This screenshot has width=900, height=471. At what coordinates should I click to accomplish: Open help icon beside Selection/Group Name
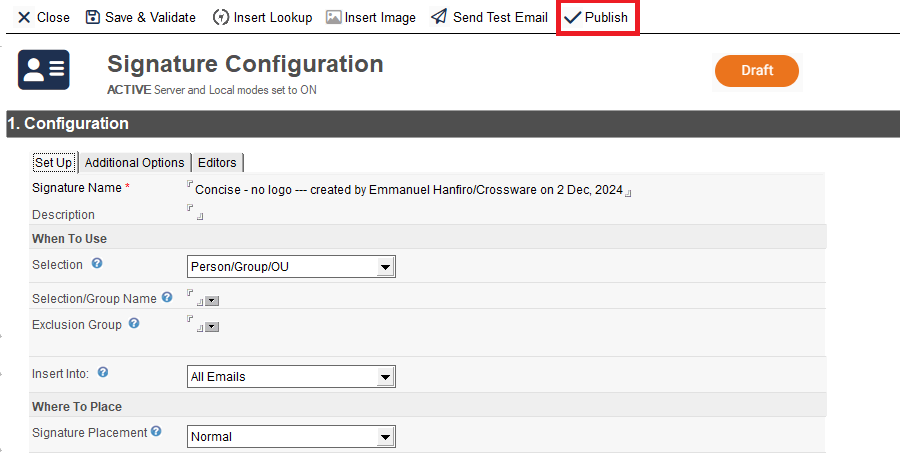click(x=167, y=297)
